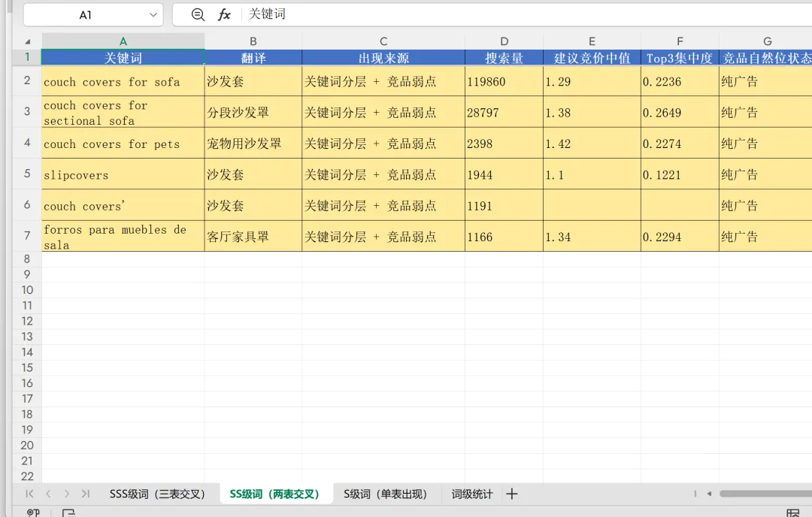Screen dimensions: 812x517
Task: Click header cell 关键词
Action: (123, 57)
